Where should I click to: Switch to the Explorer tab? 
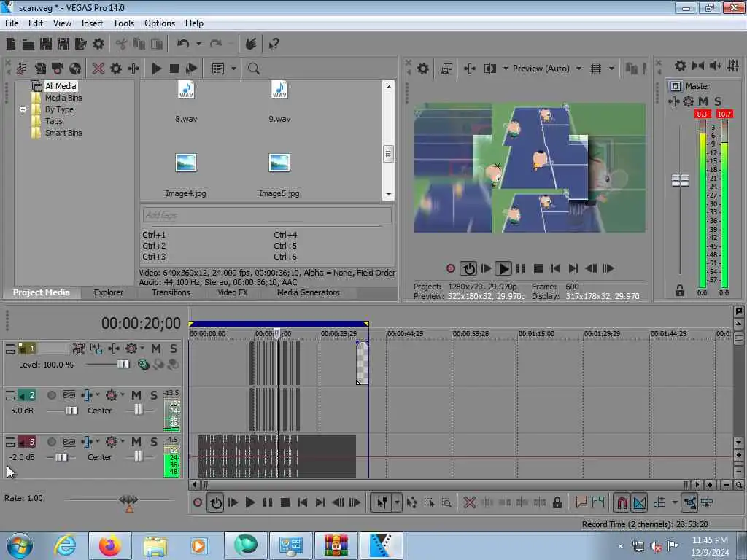(x=109, y=292)
